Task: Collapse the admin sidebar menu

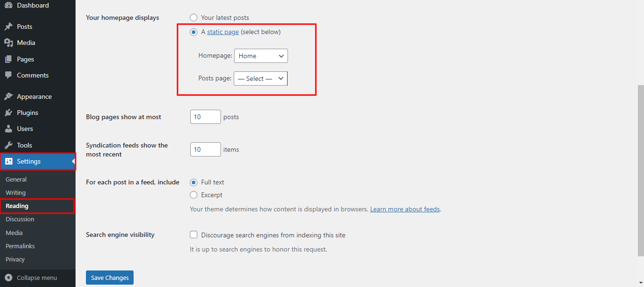Action: coord(31,278)
